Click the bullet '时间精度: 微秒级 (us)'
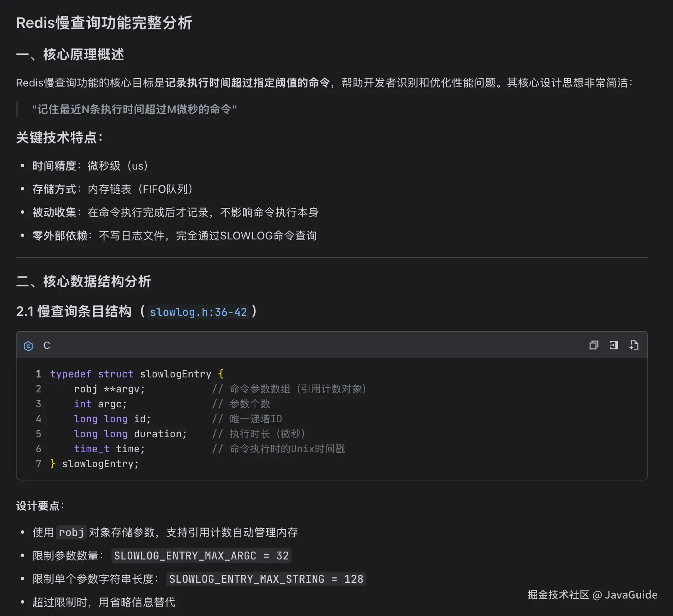The height and width of the screenshot is (616, 673). click(x=90, y=166)
